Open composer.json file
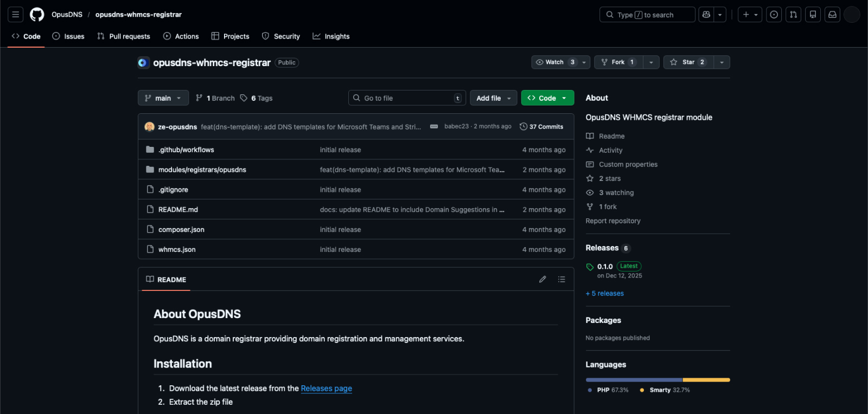Image resolution: width=868 pixels, height=414 pixels. 181,230
